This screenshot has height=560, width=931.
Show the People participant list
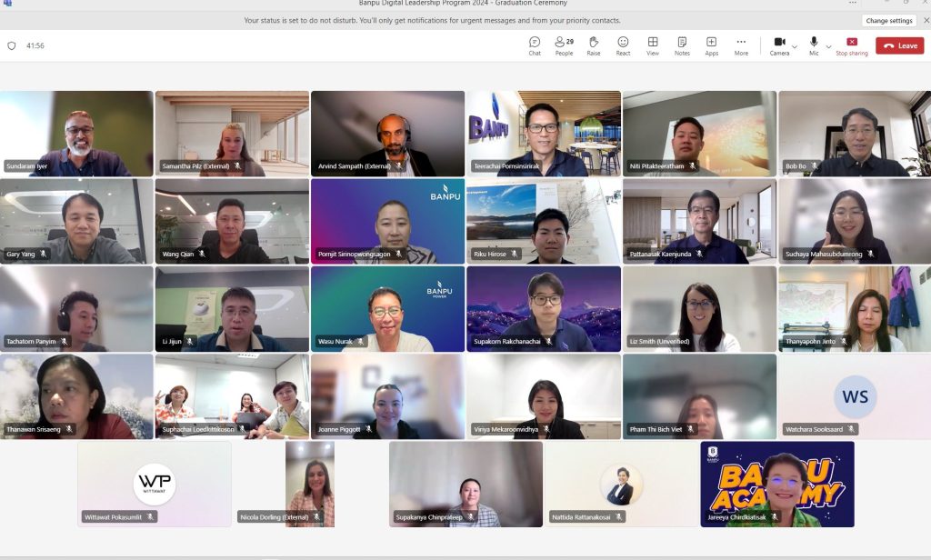click(564, 45)
